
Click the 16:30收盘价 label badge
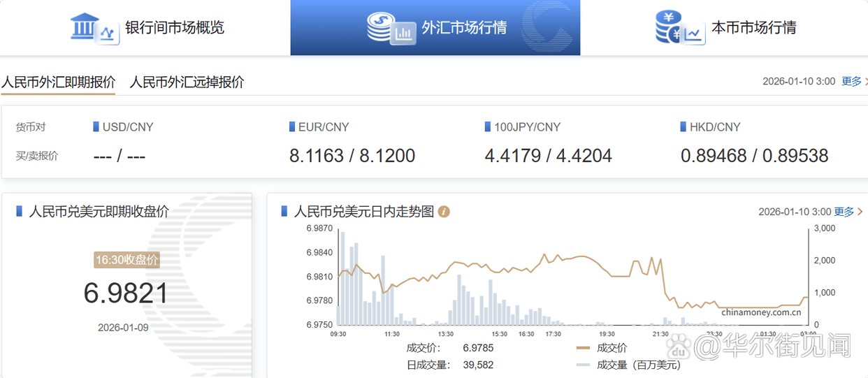tap(126, 260)
